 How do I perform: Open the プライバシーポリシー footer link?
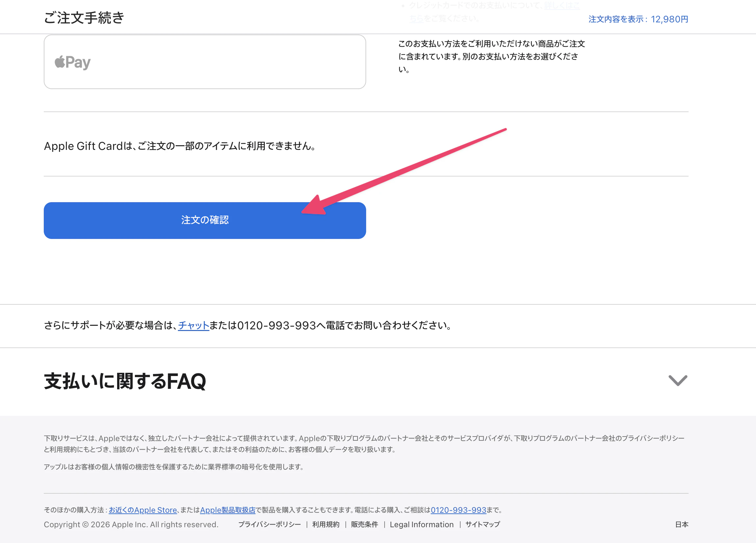[x=269, y=524]
